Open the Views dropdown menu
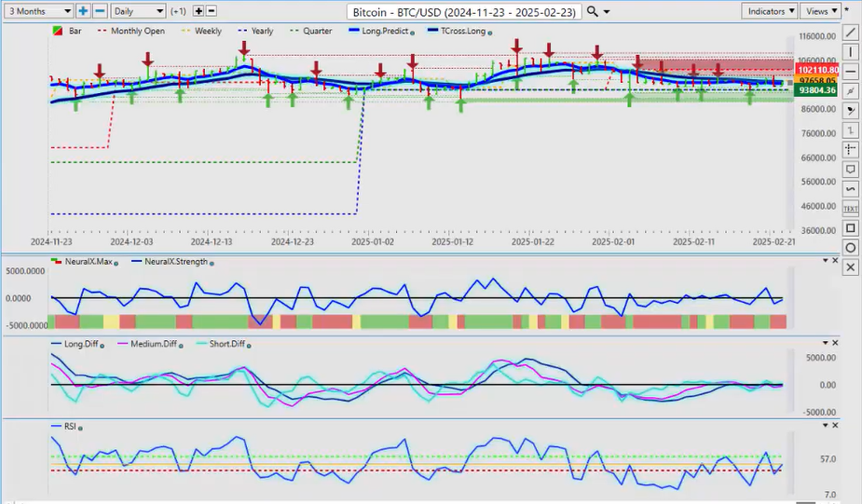The image size is (862, 504). tap(821, 11)
